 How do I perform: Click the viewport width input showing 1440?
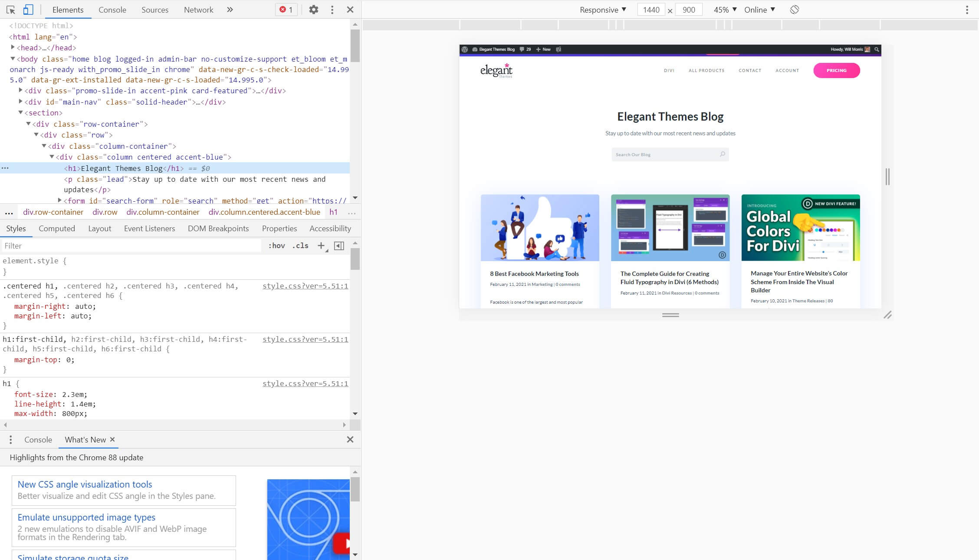tap(651, 10)
